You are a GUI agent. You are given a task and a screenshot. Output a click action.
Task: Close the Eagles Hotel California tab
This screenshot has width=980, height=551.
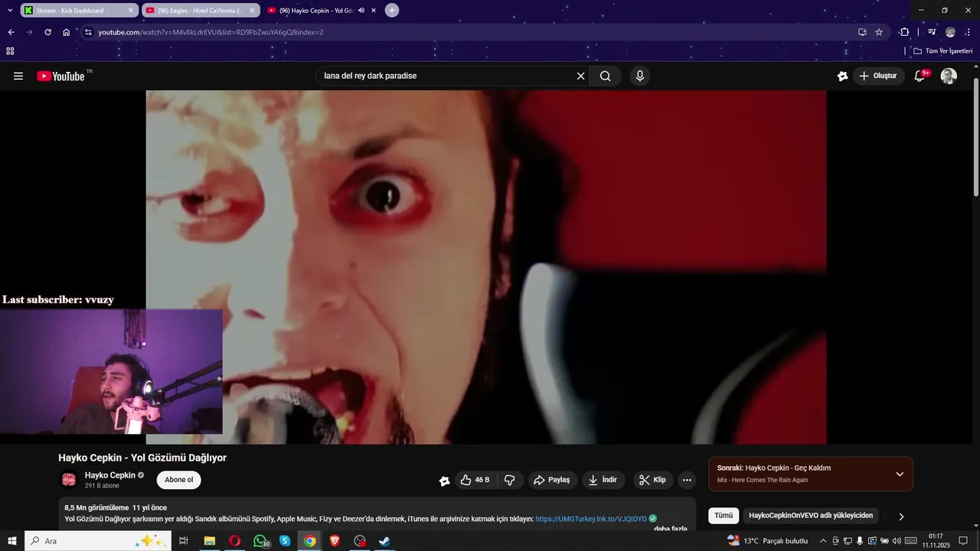coord(252,11)
